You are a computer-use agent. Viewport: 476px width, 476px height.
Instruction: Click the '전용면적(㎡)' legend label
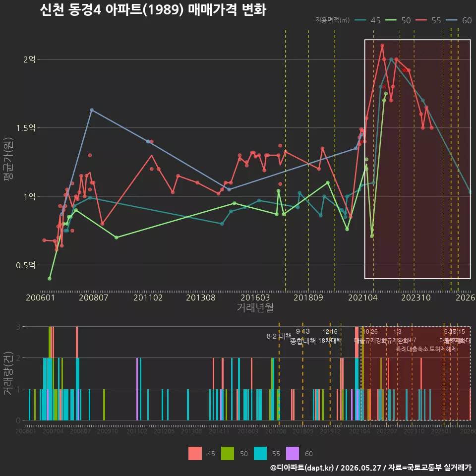point(332,20)
